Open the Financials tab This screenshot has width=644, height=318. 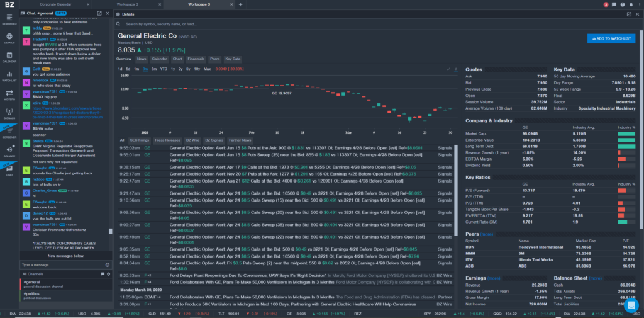click(x=196, y=59)
